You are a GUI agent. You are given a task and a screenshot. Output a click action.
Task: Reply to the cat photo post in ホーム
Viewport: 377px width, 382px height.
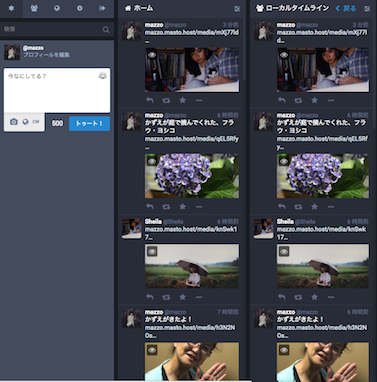coord(150,100)
